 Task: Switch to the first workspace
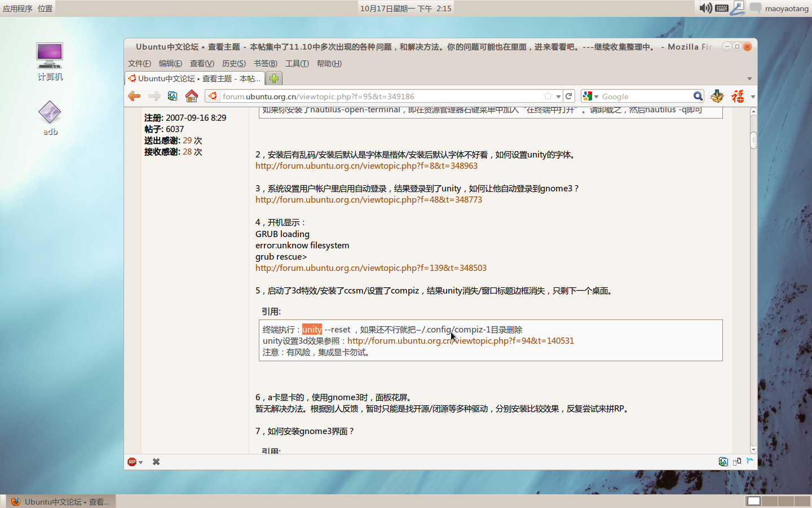coord(754,501)
